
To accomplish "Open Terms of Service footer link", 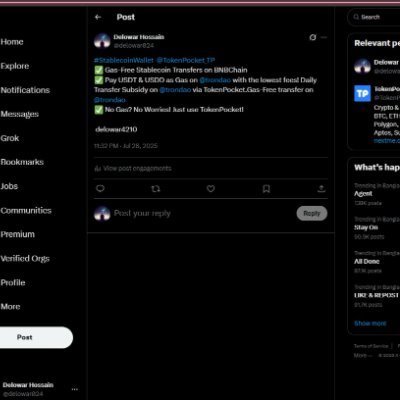I will (x=371, y=346).
